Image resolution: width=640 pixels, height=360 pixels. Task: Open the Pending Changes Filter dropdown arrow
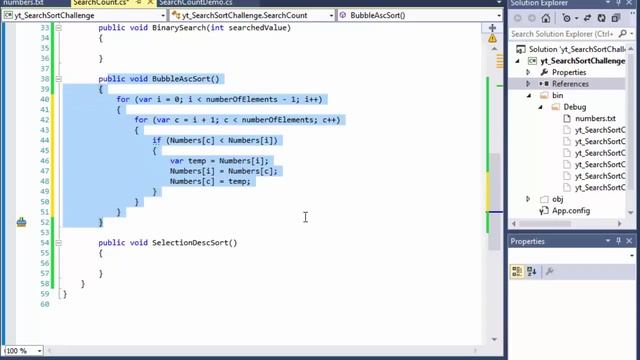click(576, 18)
